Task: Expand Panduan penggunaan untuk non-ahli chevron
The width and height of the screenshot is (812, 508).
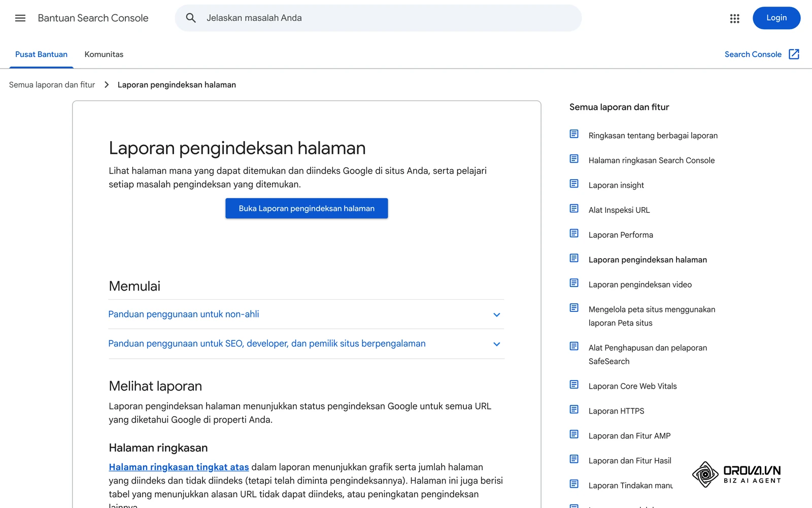Action: click(x=497, y=315)
